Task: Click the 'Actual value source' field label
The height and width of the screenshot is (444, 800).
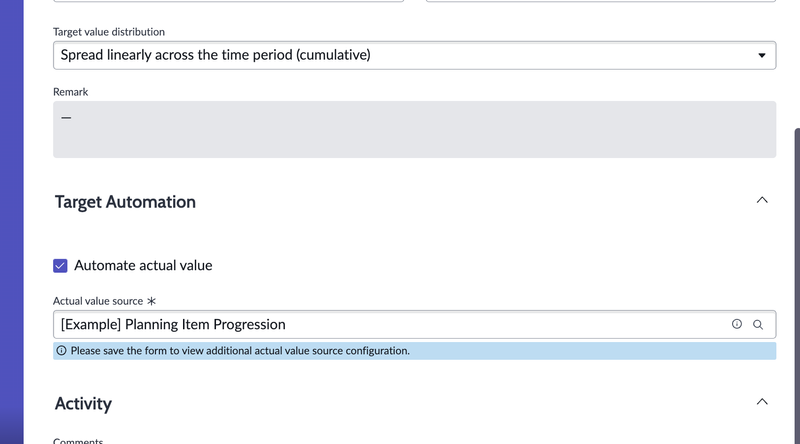Action: click(98, 300)
